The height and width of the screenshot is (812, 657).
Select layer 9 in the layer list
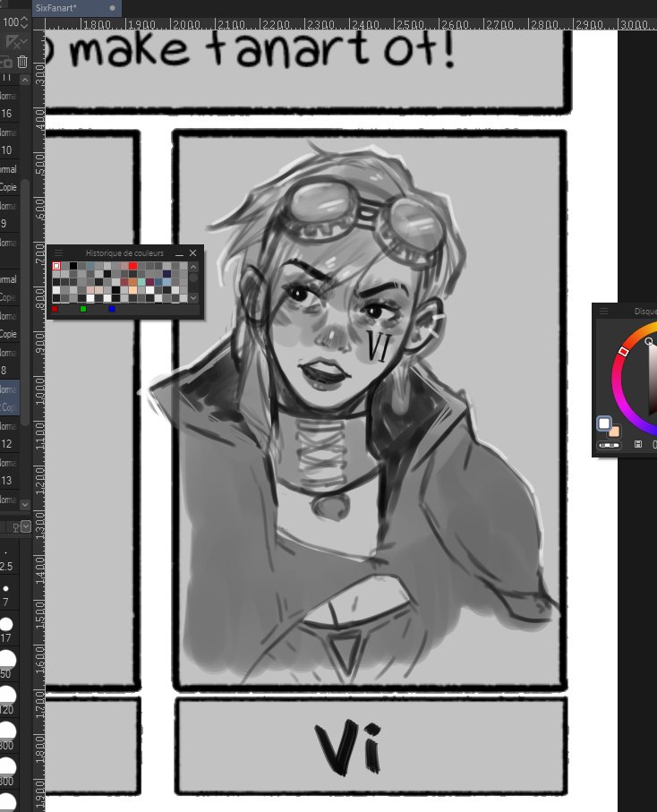[x=9, y=215]
